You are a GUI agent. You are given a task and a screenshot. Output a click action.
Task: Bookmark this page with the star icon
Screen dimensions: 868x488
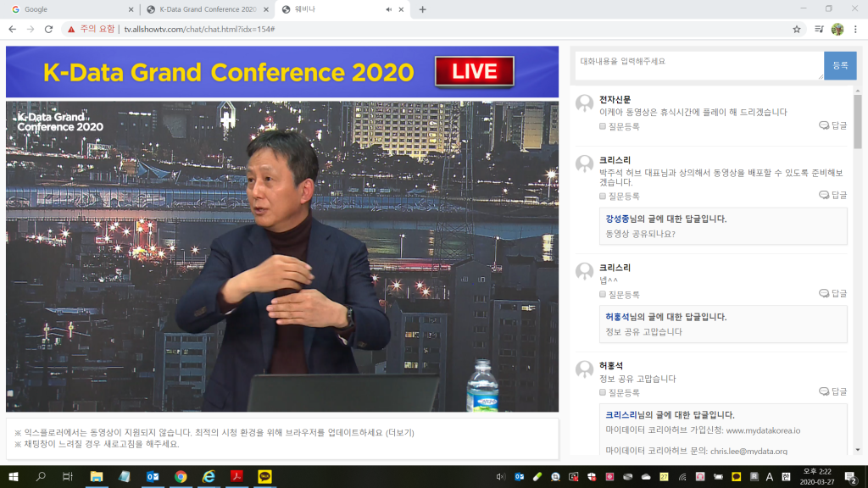coord(797,30)
